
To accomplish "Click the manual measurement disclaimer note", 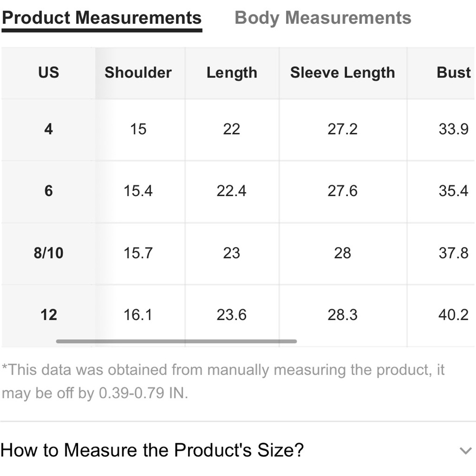I will (223, 382).
